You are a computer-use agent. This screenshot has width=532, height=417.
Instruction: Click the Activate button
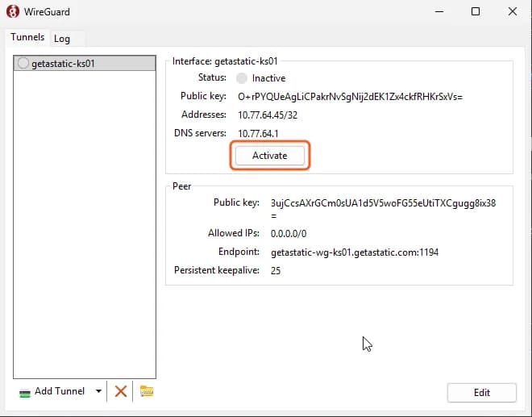(x=270, y=156)
